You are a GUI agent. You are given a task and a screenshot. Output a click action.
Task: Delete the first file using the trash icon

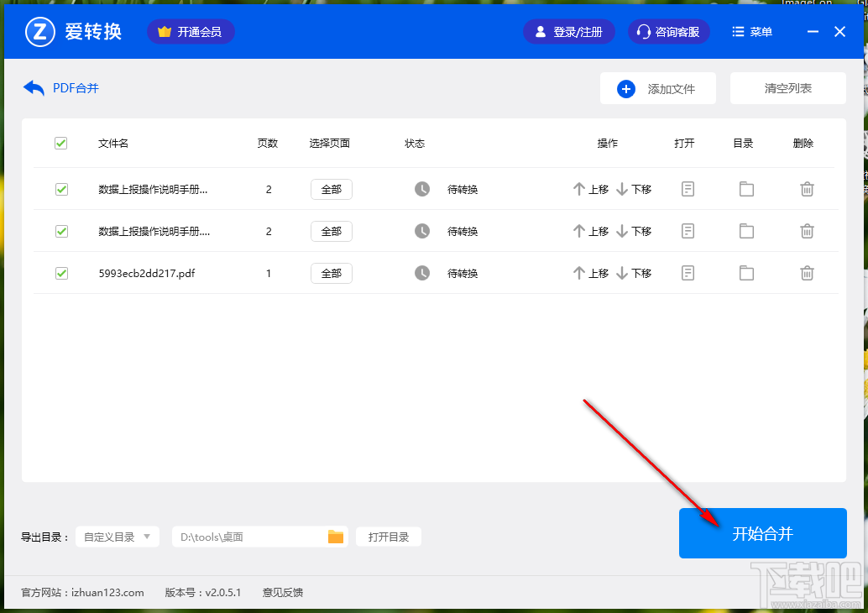807,189
